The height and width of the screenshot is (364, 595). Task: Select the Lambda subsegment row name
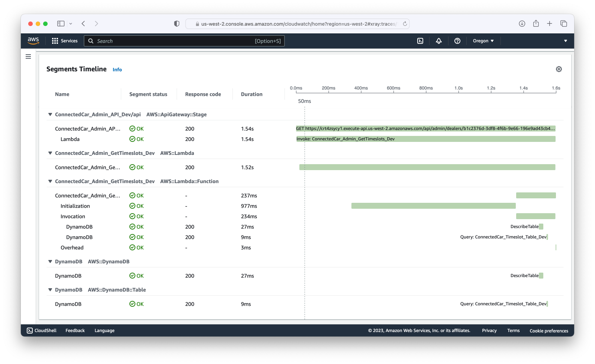coord(70,139)
